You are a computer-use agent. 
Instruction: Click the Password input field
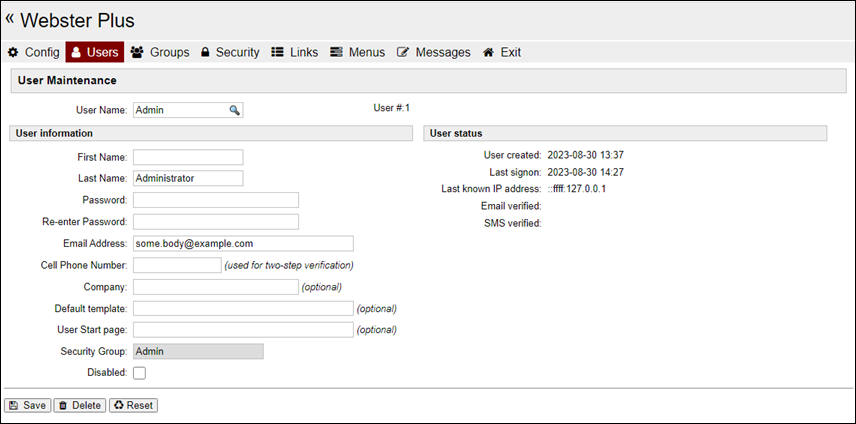tap(215, 200)
